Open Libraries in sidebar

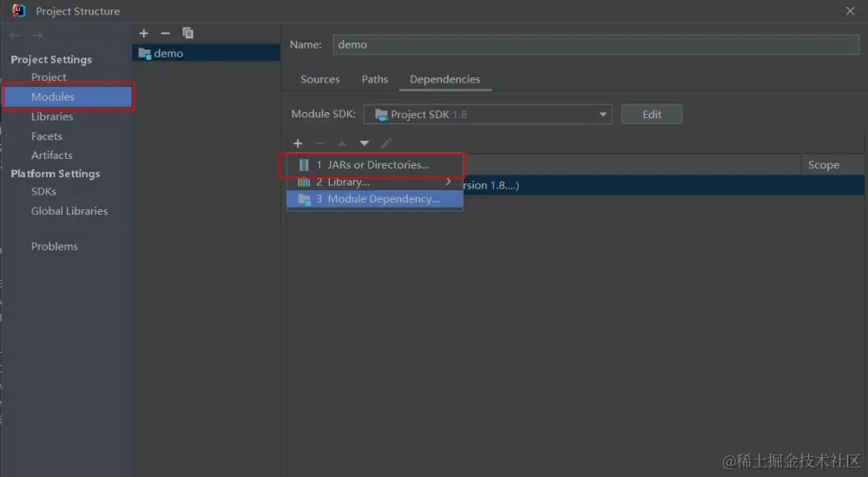52,116
